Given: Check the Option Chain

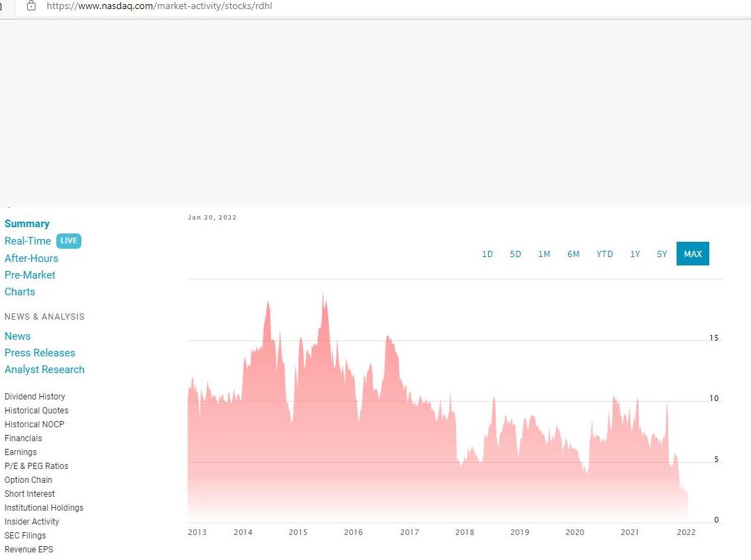Looking at the screenshot, I should click(x=28, y=479).
